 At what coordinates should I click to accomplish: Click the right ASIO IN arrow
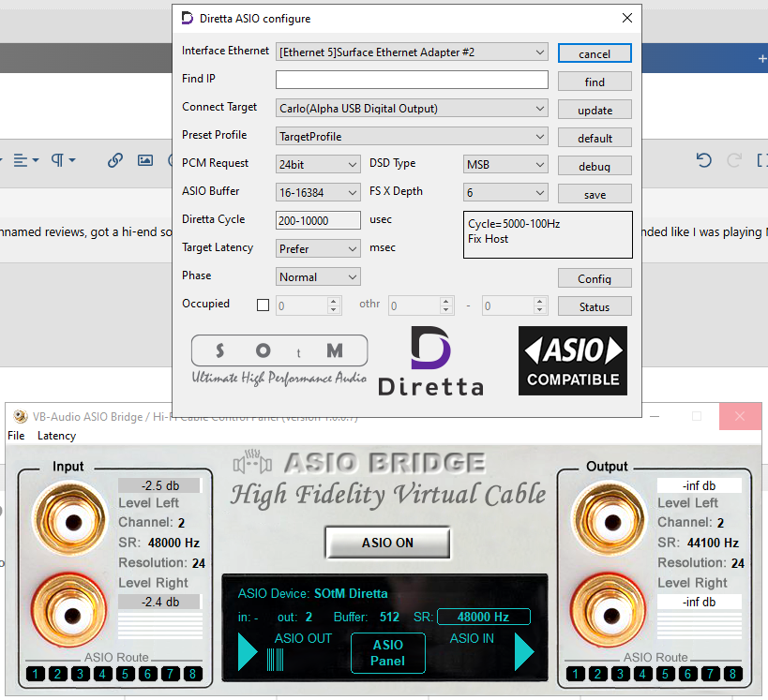524,651
